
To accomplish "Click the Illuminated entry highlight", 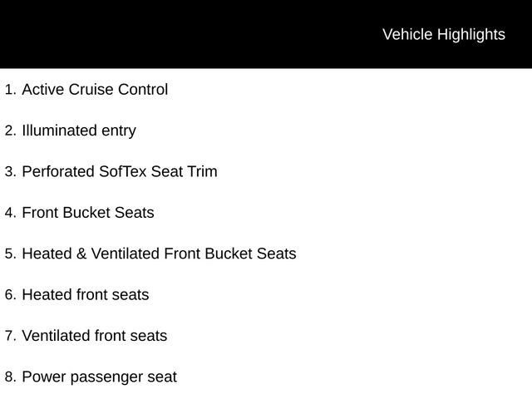I will (79, 131).
